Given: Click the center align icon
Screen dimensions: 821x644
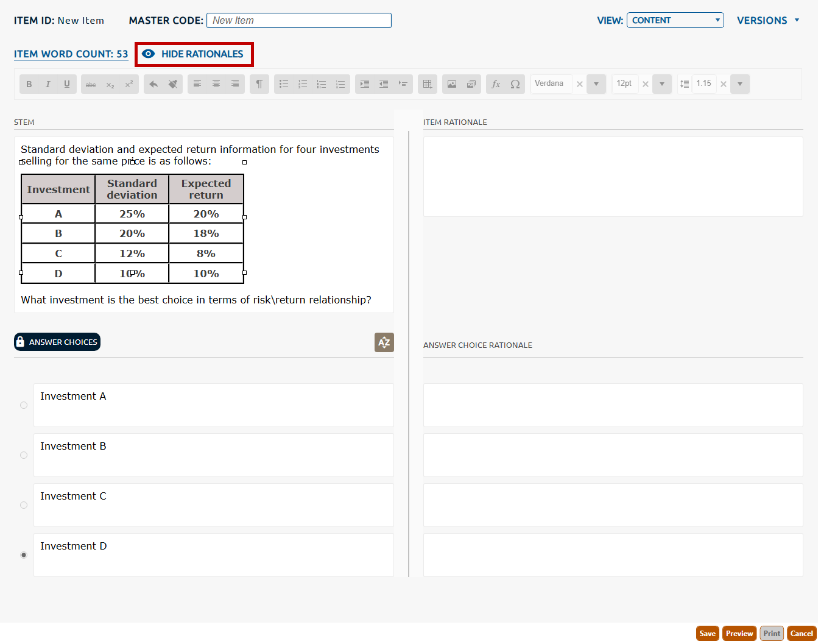Looking at the screenshot, I should (216, 84).
